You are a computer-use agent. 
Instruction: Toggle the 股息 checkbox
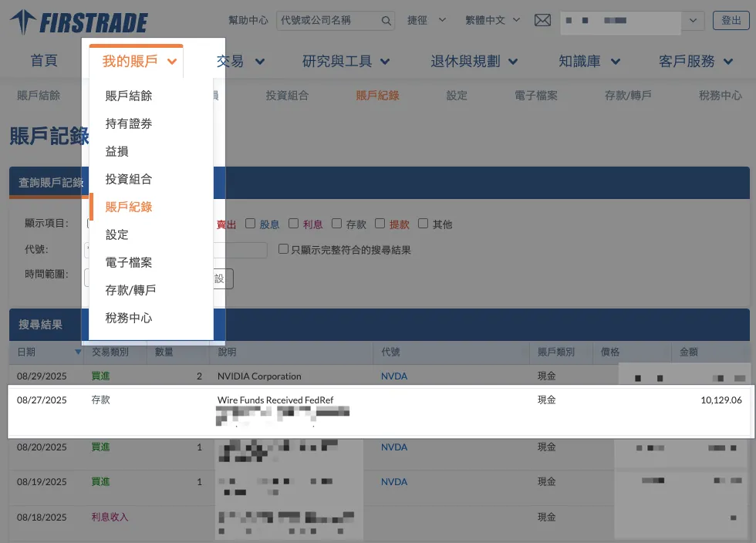[x=251, y=224]
